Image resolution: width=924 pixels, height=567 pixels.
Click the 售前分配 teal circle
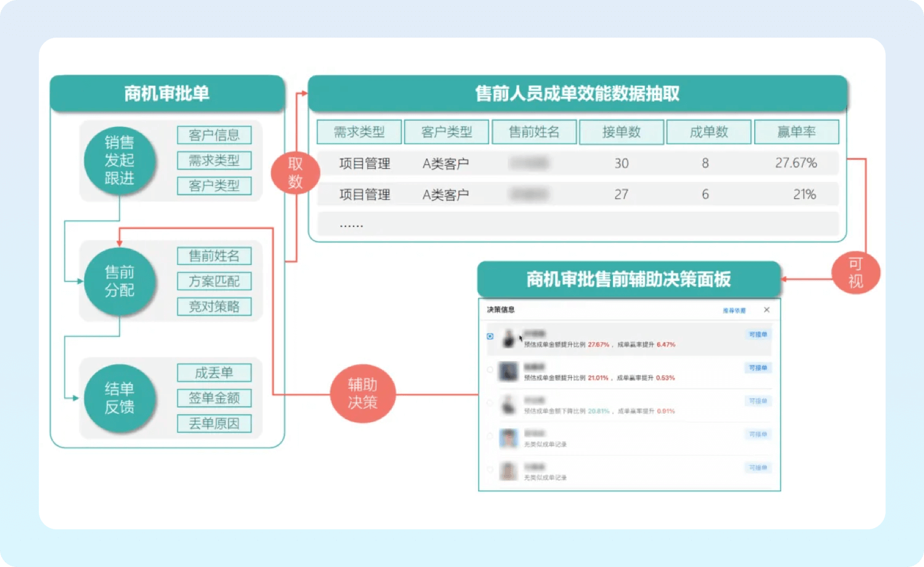(120, 281)
